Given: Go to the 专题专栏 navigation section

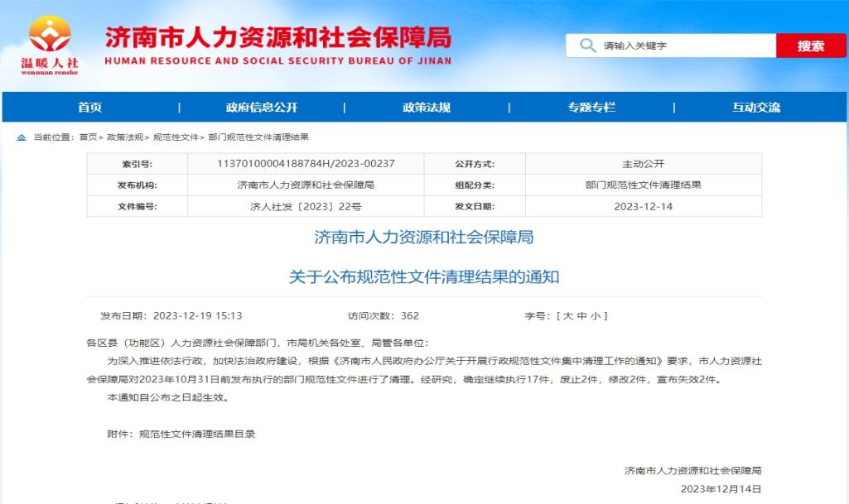Looking at the screenshot, I should pyautogui.click(x=591, y=108).
